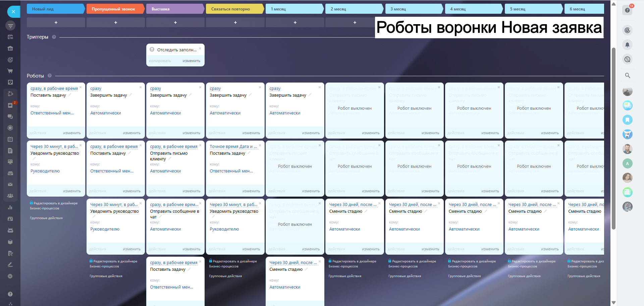The height and width of the screenshot is (306, 644).
Task: Remove the Отследить заполн... trigger
Action: [x=200, y=48]
